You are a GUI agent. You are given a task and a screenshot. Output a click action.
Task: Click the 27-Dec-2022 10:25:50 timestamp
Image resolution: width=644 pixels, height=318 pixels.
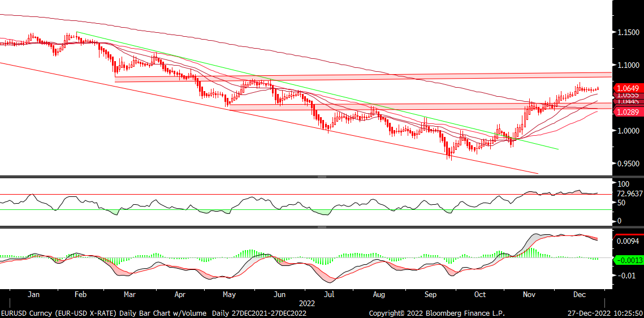click(x=604, y=313)
